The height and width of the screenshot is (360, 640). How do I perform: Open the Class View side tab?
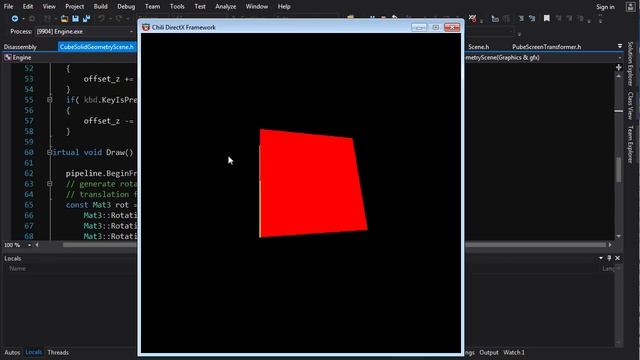point(631,105)
